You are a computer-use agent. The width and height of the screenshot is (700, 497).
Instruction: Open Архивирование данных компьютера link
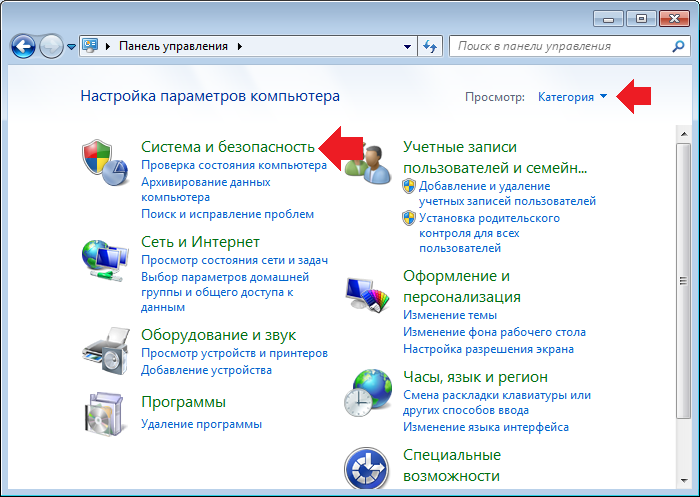click(206, 190)
